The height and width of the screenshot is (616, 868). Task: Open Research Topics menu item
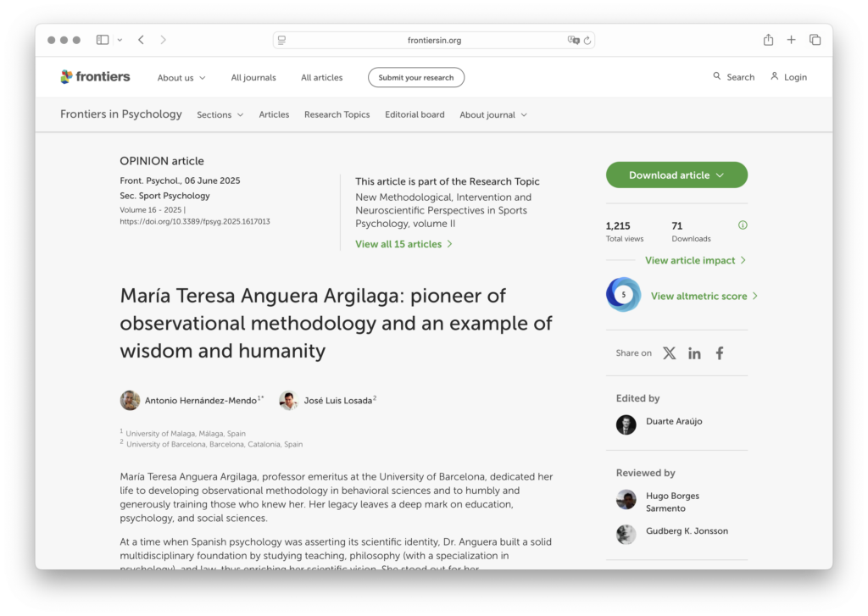pyautogui.click(x=337, y=115)
